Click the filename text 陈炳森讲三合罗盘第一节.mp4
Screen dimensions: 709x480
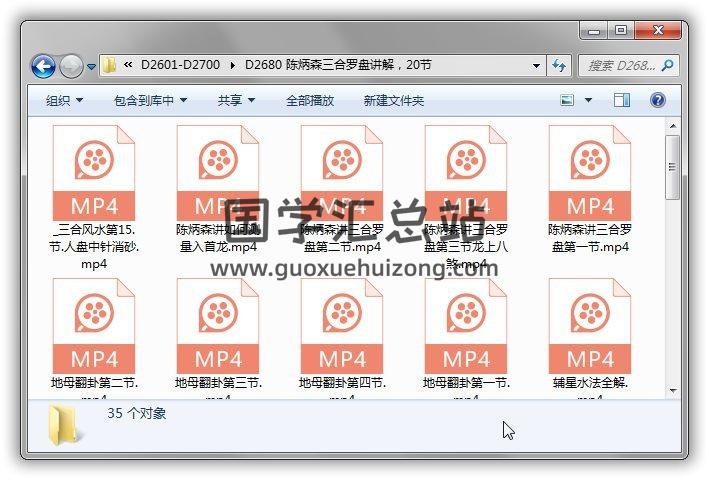(590, 238)
